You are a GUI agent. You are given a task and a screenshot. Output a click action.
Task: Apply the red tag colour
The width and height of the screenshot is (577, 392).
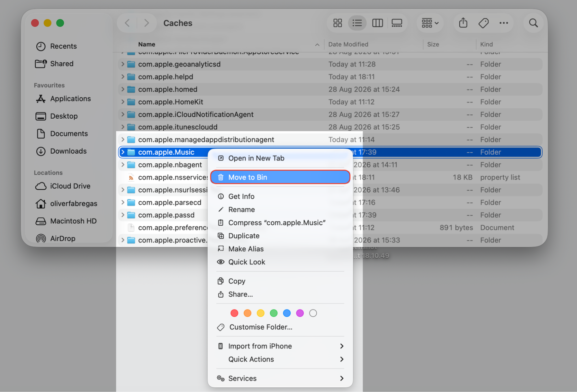point(234,313)
